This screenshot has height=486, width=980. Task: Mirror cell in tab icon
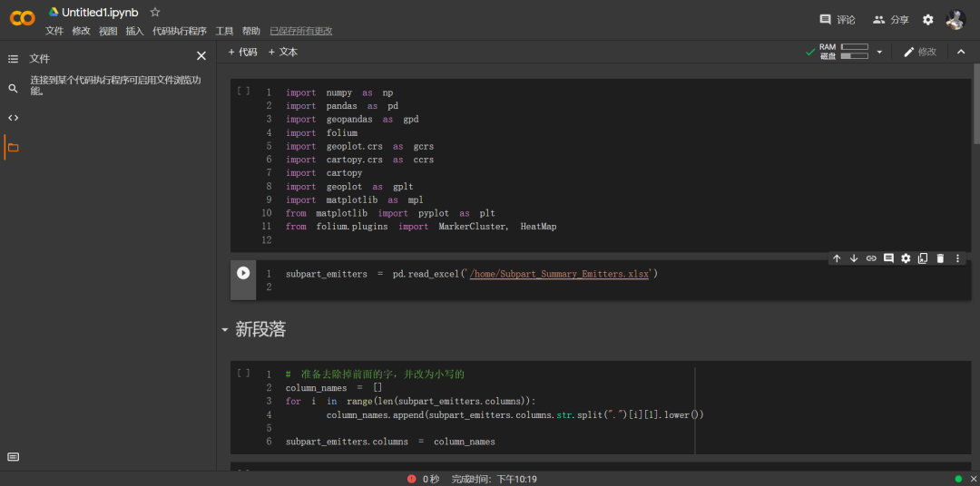click(x=923, y=258)
